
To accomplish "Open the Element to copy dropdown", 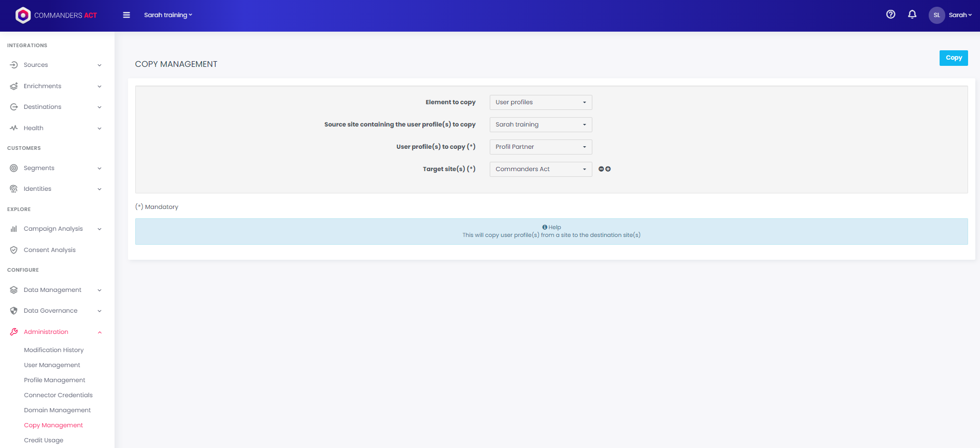I will tap(541, 102).
